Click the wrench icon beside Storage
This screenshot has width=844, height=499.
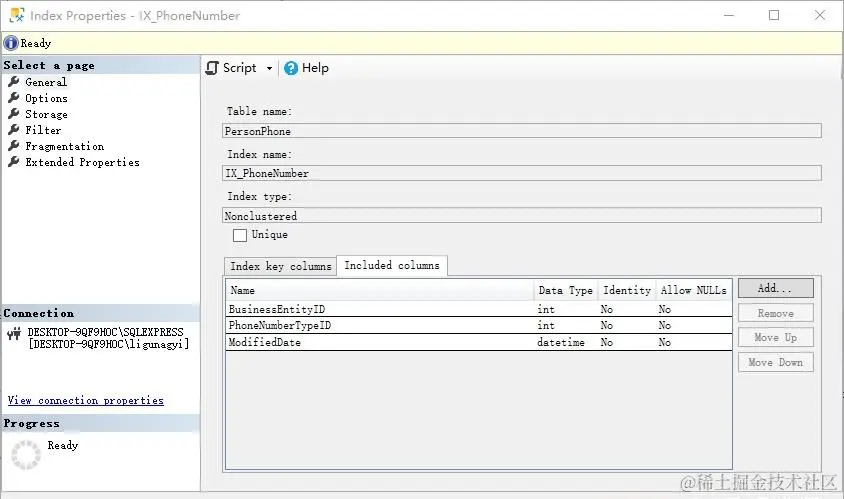coord(14,114)
